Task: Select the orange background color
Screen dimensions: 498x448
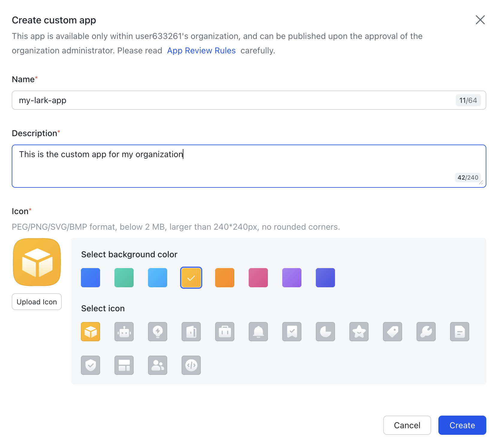Action: click(x=225, y=278)
